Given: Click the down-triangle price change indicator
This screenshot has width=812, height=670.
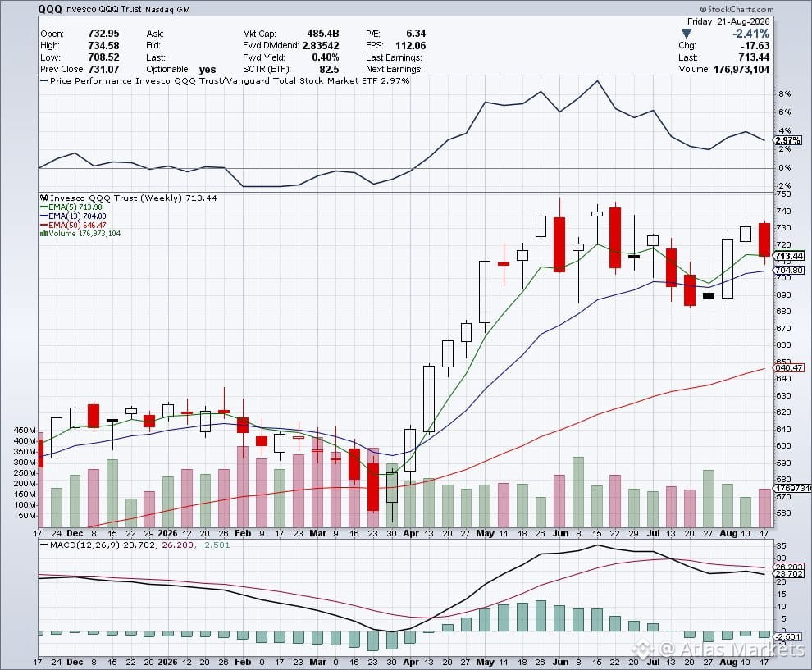Looking at the screenshot, I should [687, 34].
